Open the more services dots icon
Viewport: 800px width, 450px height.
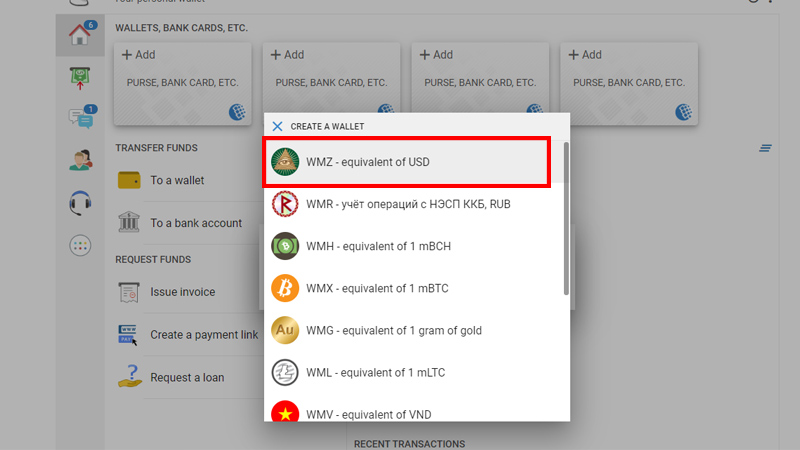click(x=80, y=246)
